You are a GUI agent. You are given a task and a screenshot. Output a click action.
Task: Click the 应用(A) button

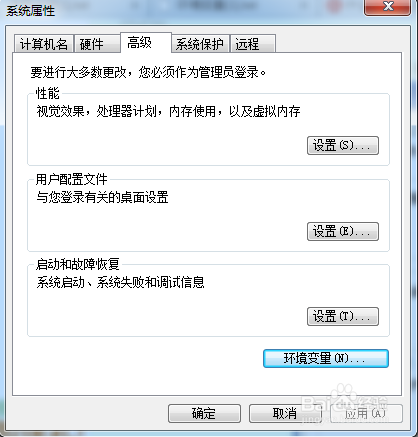[x=366, y=414]
